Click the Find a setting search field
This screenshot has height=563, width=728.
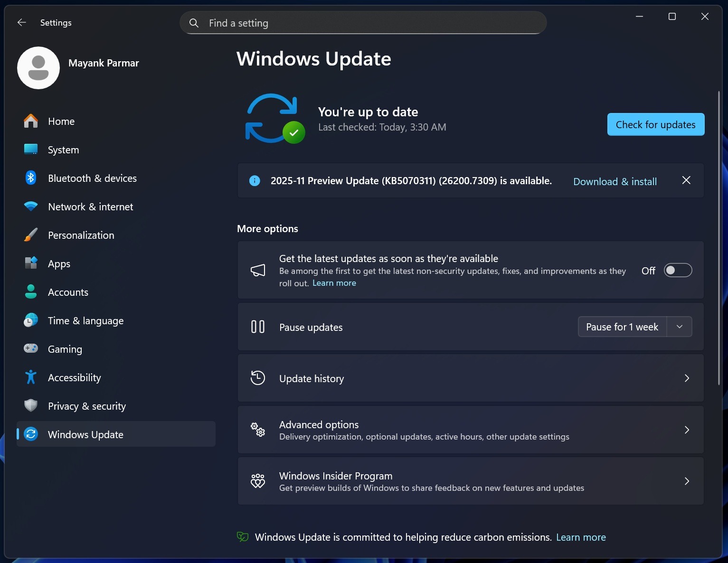[363, 22]
